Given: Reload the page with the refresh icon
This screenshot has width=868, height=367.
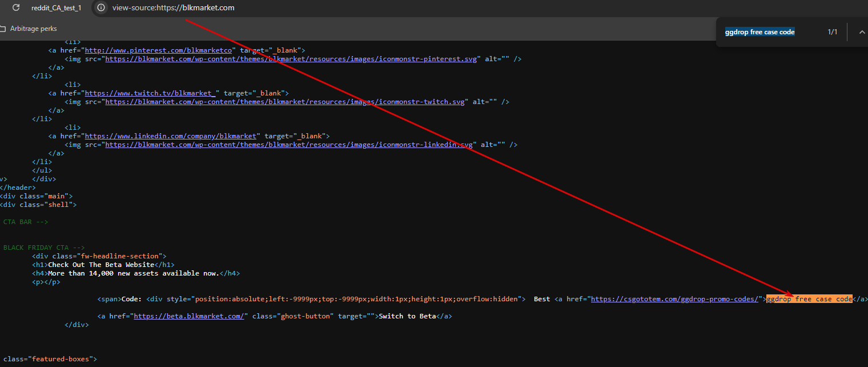Looking at the screenshot, I should tap(16, 8).
